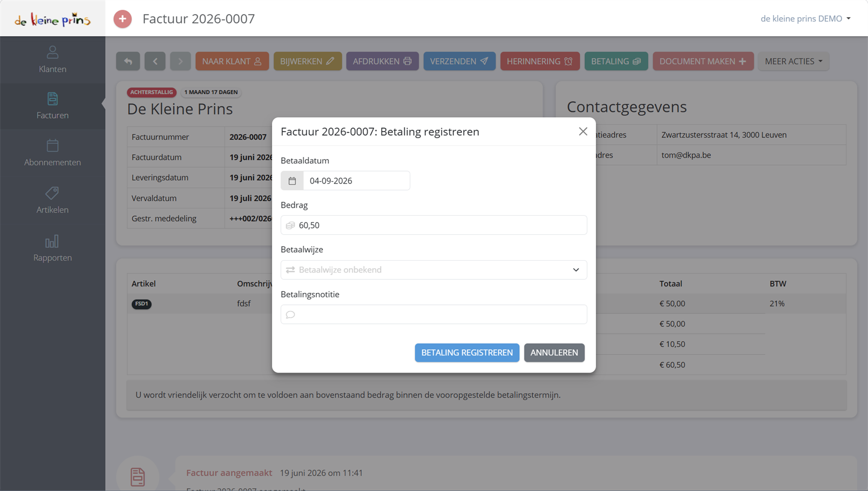Go to next invoice with right chevron
Viewport: 868px width, 491px height.
pos(180,62)
